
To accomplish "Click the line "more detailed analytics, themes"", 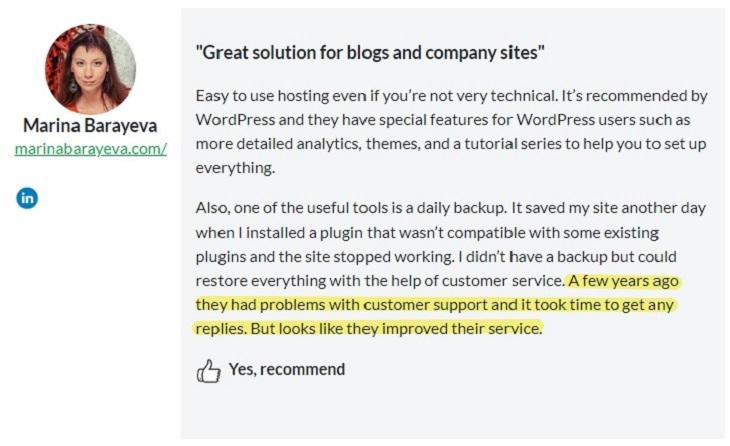I will (451, 144).
